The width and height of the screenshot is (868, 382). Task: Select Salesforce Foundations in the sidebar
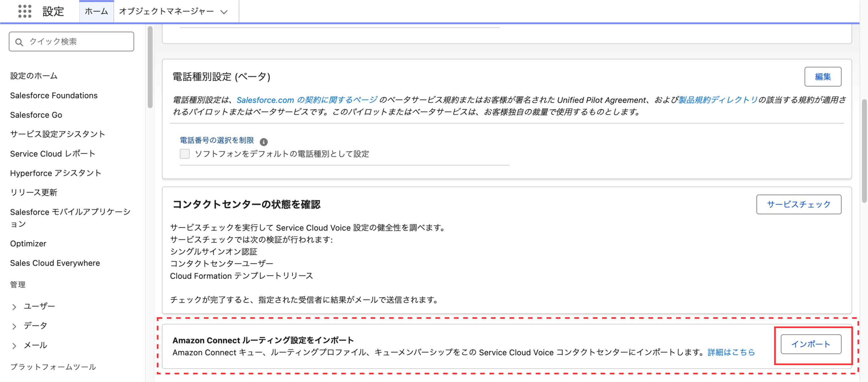pyautogui.click(x=54, y=95)
